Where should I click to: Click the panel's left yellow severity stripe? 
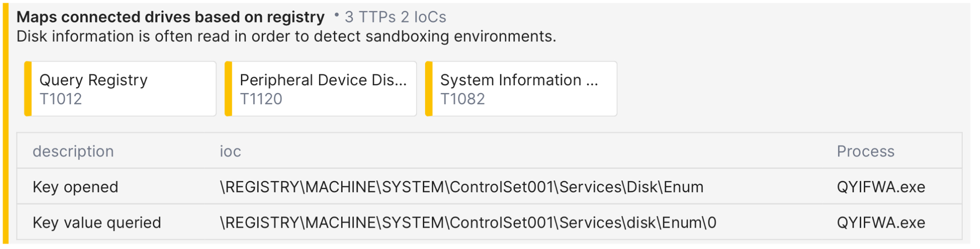tap(5, 123)
